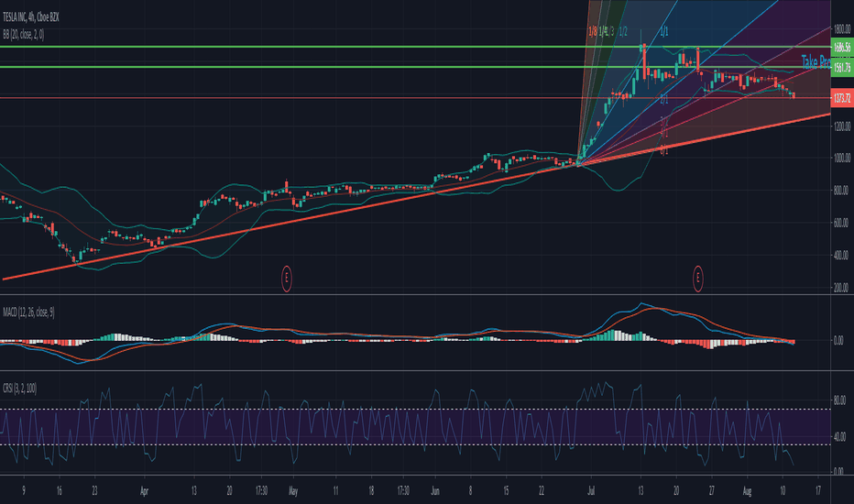Click the May label on time axis
The image size is (854, 504).
click(x=293, y=491)
